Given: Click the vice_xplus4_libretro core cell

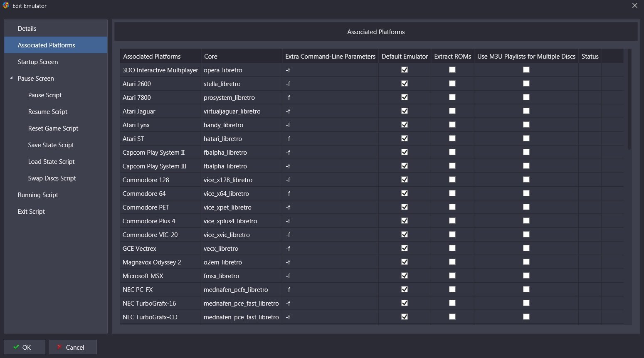Looking at the screenshot, I should point(242,221).
